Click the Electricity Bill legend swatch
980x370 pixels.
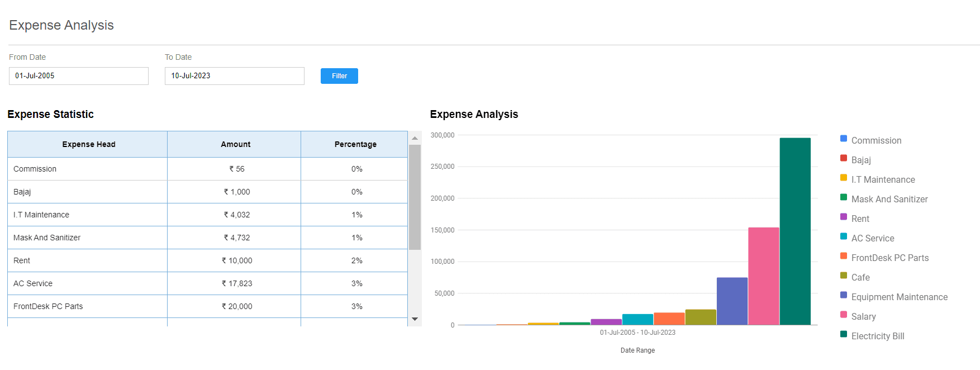tap(844, 334)
